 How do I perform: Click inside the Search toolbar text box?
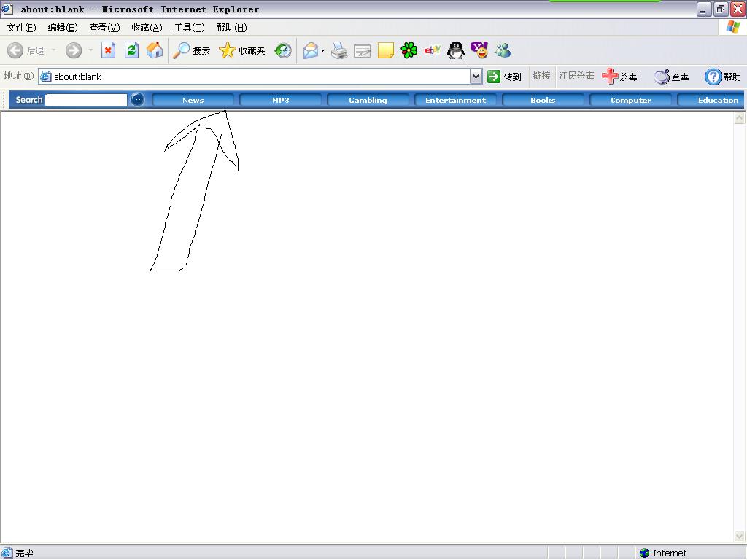(x=86, y=100)
